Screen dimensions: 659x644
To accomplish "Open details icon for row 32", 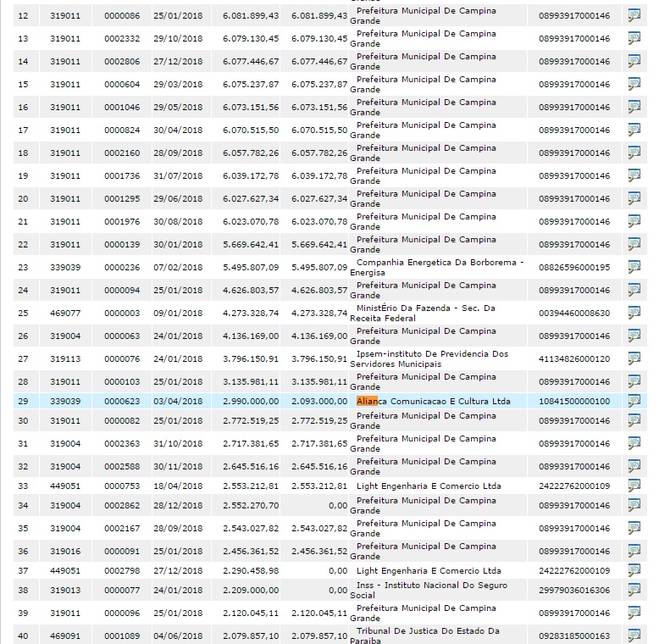I will [x=634, y=466].
